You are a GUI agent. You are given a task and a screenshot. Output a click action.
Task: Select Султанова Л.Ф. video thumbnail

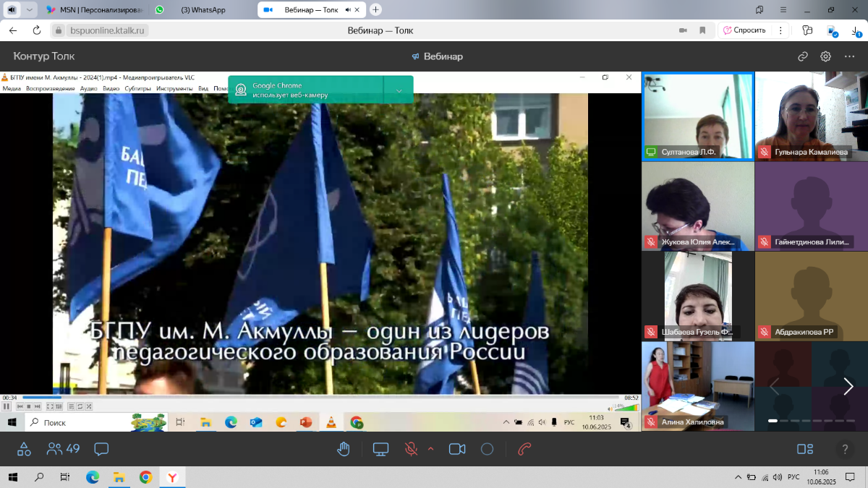coord(697,116)
